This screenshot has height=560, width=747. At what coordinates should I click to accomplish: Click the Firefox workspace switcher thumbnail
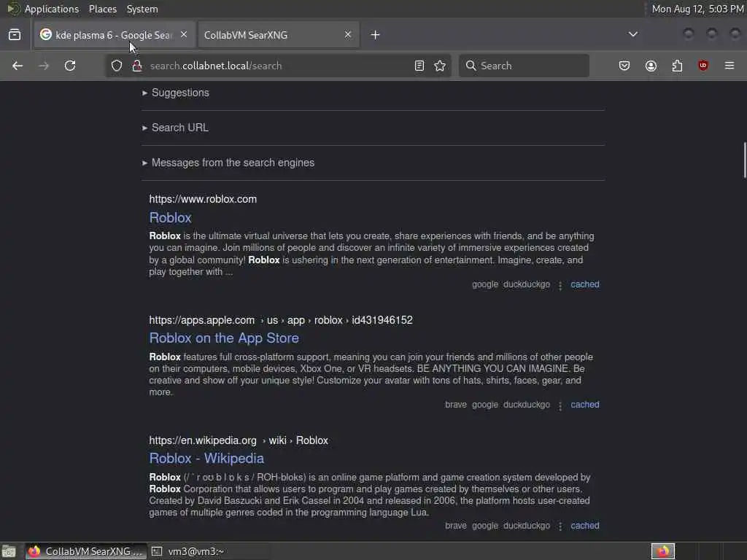[663, 551]
